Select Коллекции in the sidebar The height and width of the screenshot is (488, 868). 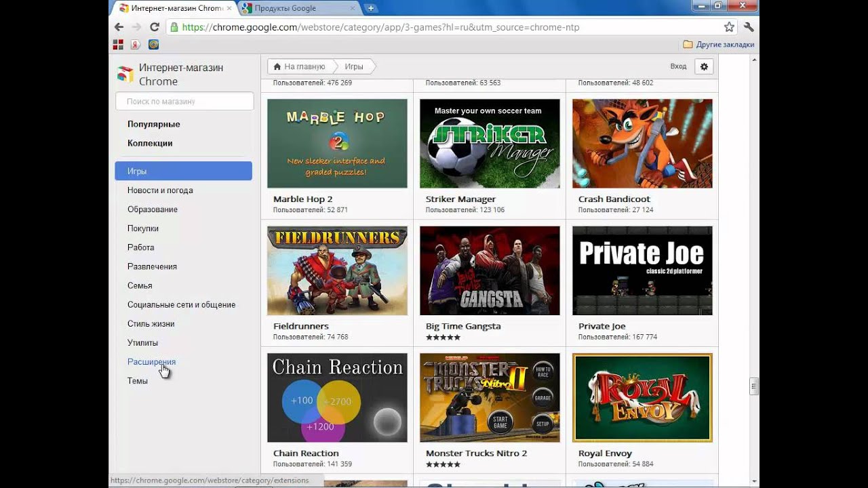(x=150, y=143)
